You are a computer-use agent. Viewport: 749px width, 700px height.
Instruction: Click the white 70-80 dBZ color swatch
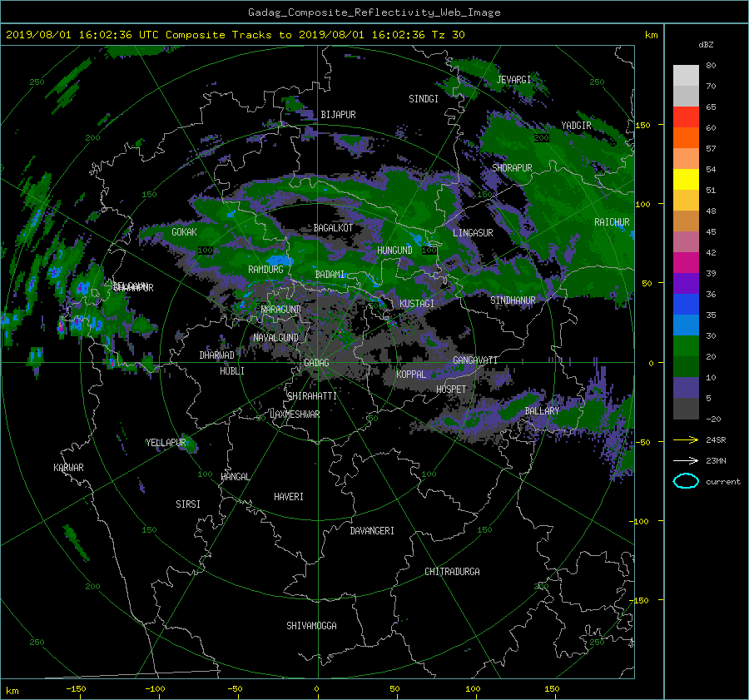[686, 76]
